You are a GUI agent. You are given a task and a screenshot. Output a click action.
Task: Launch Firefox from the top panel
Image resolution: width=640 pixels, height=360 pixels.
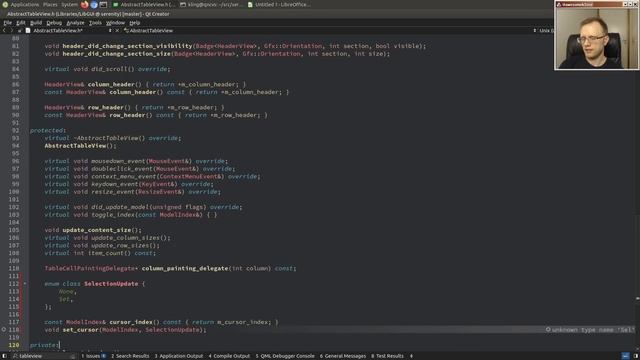pos(84,4)
